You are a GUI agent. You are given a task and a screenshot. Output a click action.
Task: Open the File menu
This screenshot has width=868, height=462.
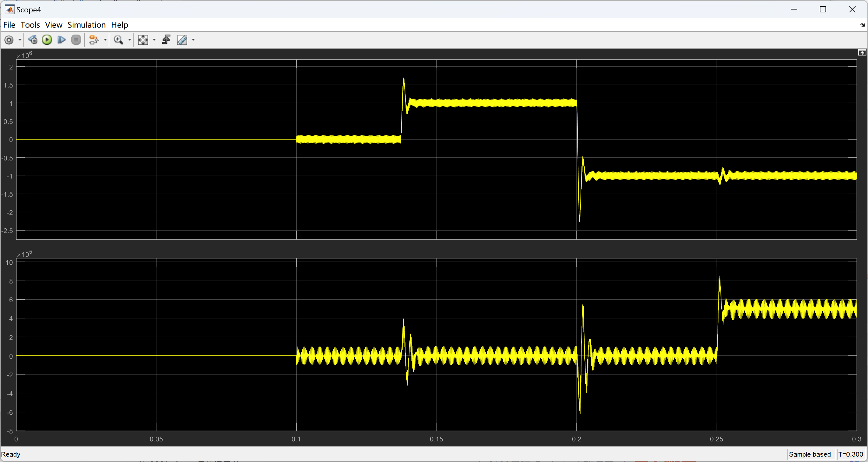coord(9,25)
